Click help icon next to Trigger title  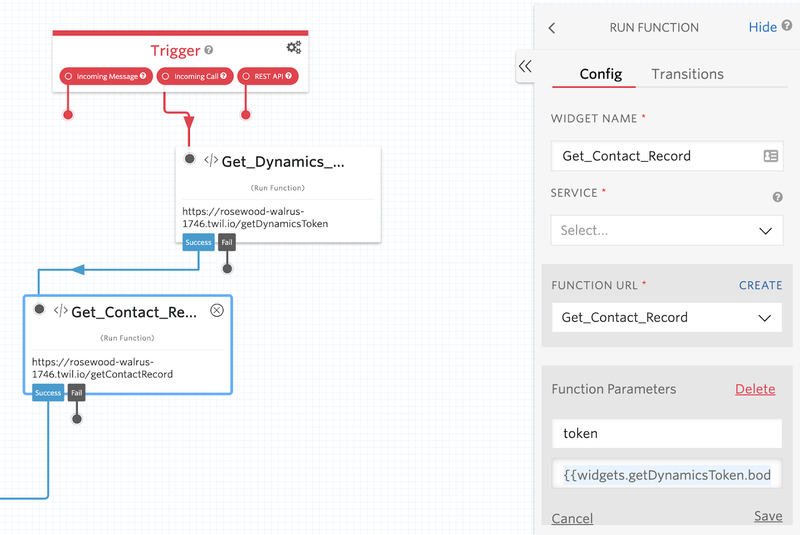click(209, 50)
